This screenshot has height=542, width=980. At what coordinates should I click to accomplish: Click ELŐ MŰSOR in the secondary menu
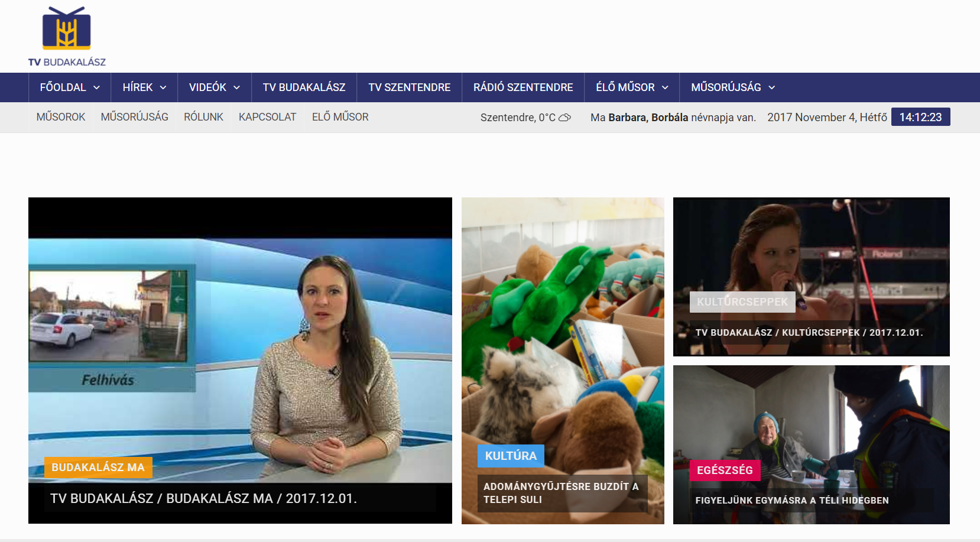pos(340,117)
